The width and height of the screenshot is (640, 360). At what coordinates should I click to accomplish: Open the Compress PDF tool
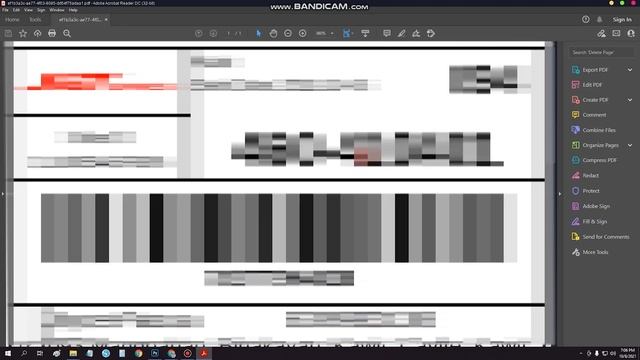599,160
